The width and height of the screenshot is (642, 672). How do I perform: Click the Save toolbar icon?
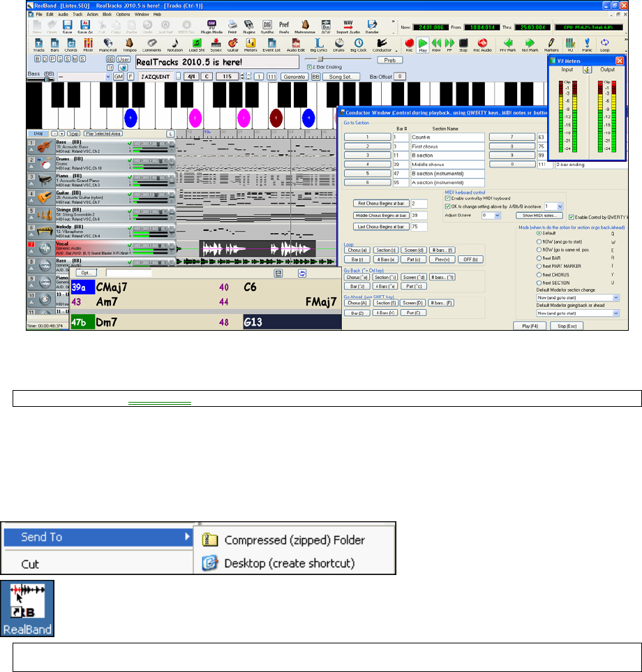pyautogui.click(x=67, y=27)
